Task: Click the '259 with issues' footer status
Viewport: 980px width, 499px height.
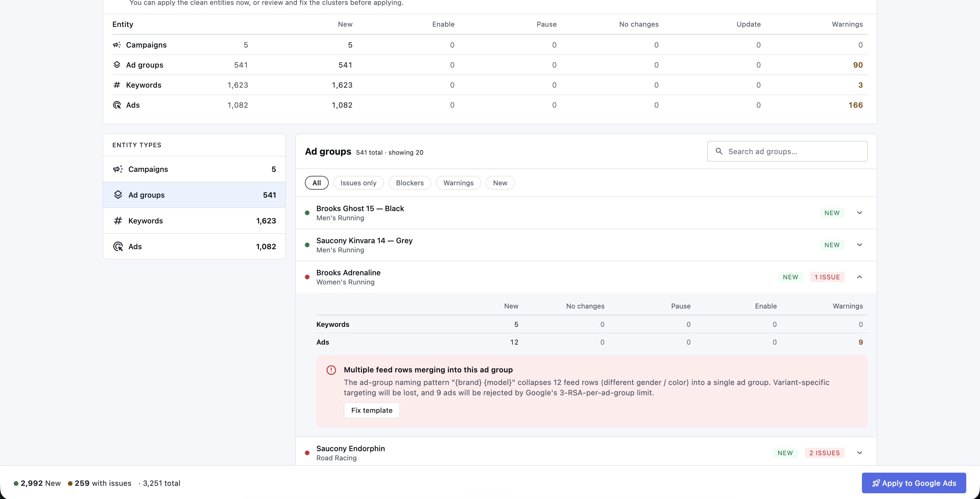Action: pyautogui.click(x=100, y=484)
